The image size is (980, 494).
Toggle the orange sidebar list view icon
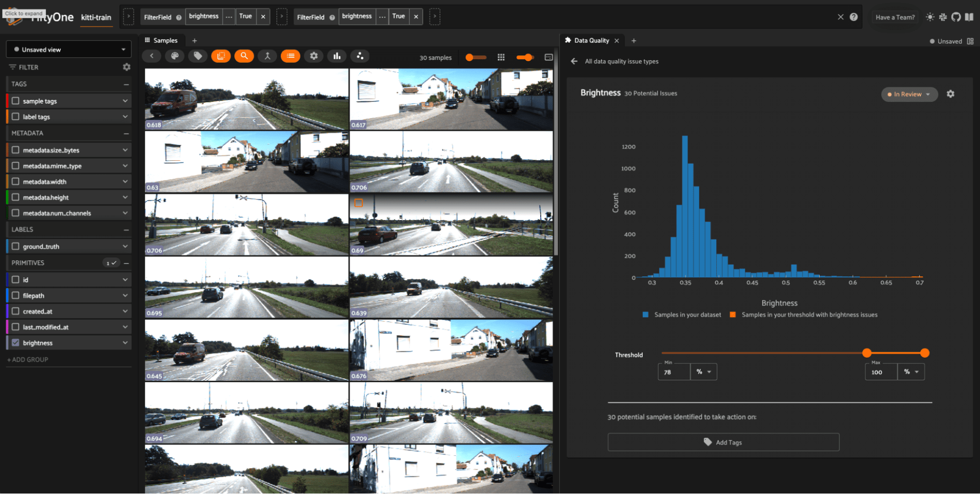click(x=291, y=56)
